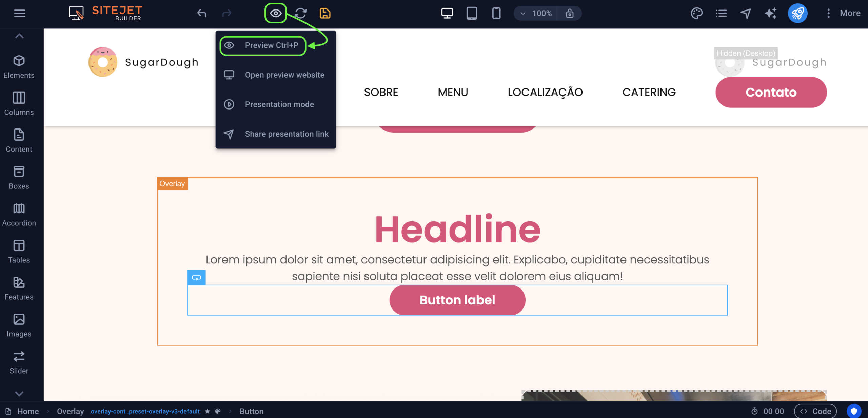The height and width of the screenshot is (418, 868).
Task: Open the Images panel in the sidebar
Action: (19, 325)
